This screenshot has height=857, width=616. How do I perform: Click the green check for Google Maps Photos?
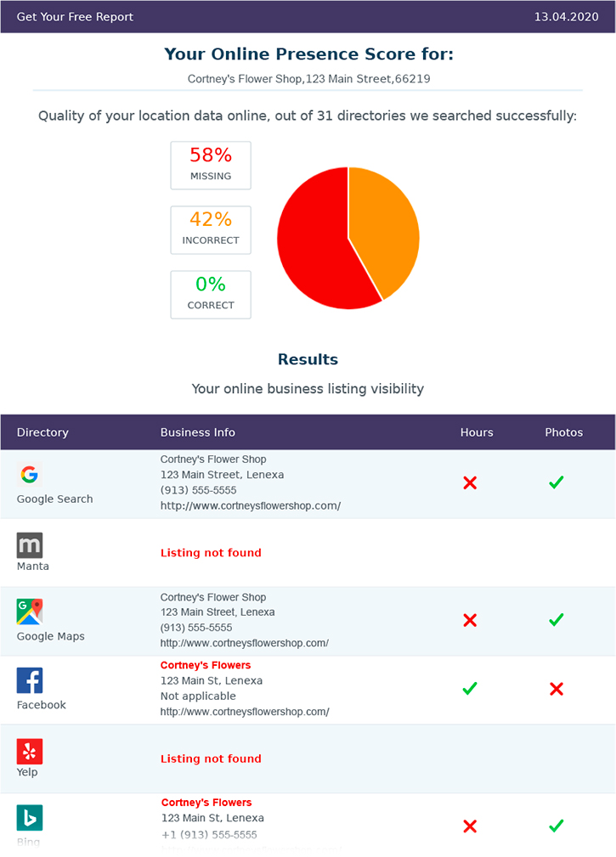click(x=557, y=620)
